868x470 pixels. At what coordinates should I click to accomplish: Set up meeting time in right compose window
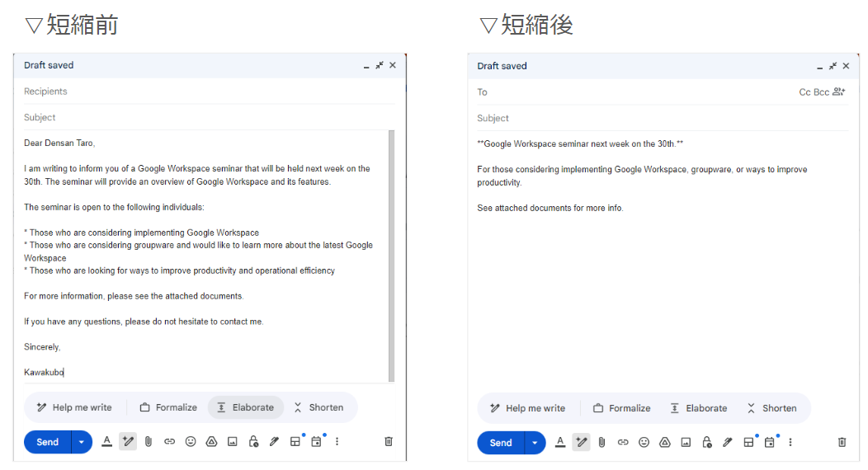pyautogui.click(x=770, y=442)
